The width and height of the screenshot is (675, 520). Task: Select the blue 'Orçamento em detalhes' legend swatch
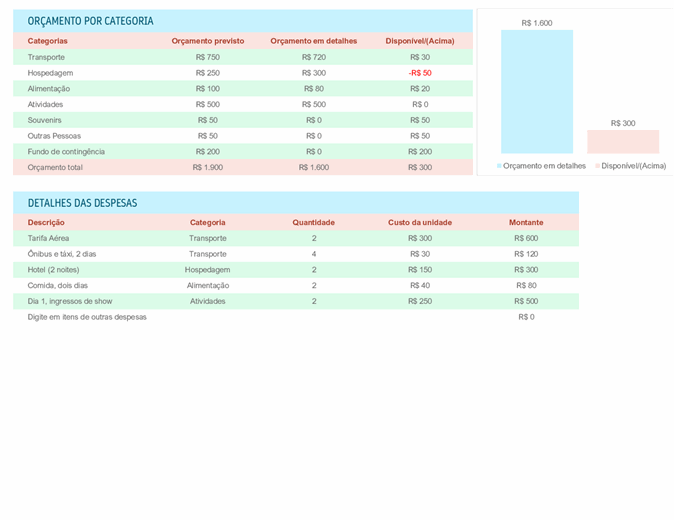click(499, 166)
